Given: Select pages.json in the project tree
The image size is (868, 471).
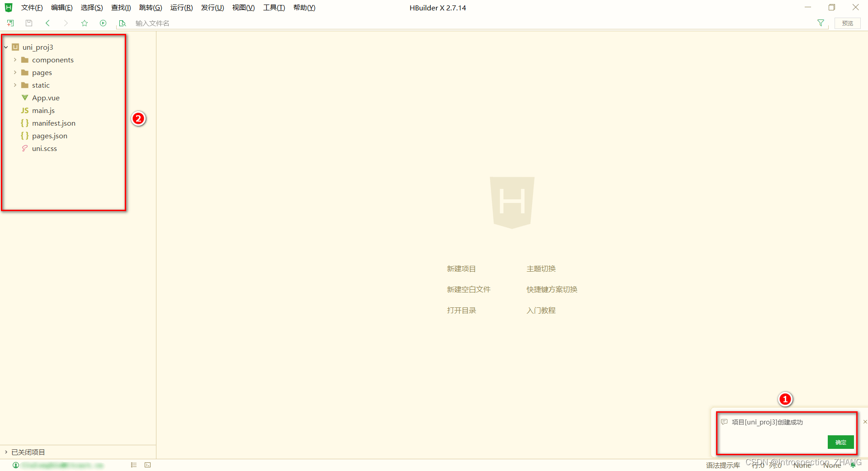Looking at the screenshot, I should click(50, 136).
